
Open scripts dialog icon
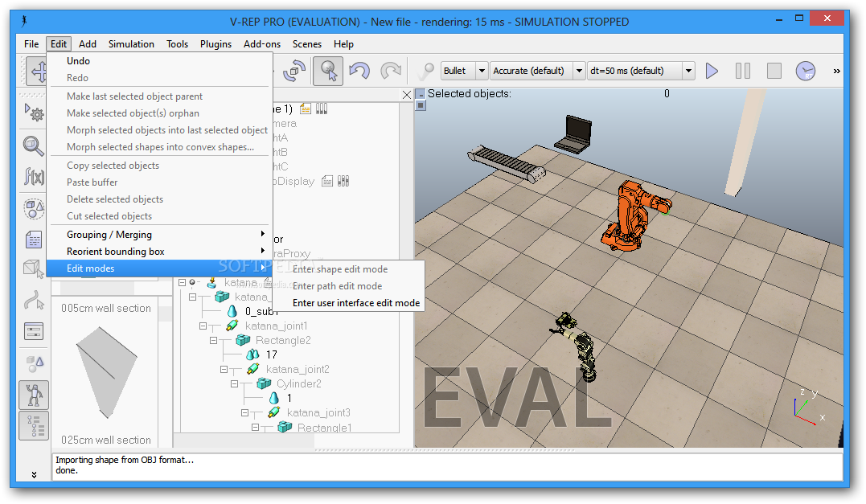click(34, 240)
